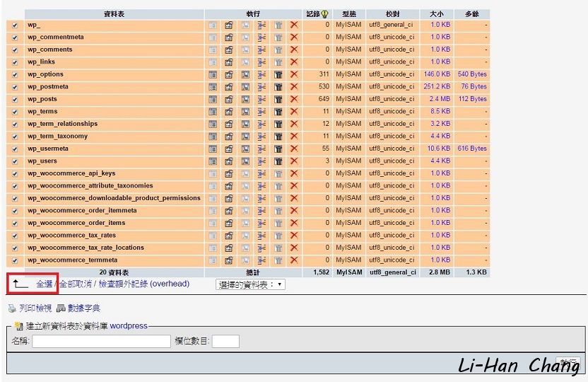Insert icon for wp_woocommerce_tax_rates row
This screenshot has height=382, width=588.
point(261,236)
